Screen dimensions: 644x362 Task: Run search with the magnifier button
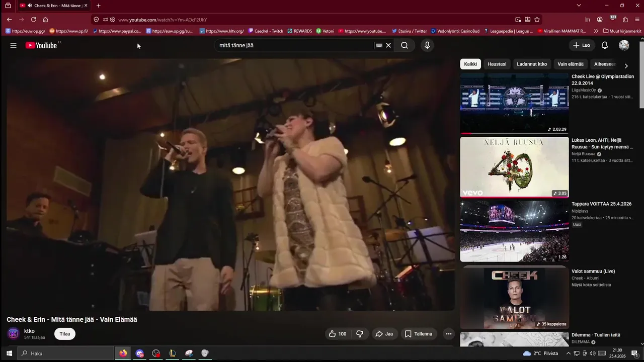click(405, 45)
